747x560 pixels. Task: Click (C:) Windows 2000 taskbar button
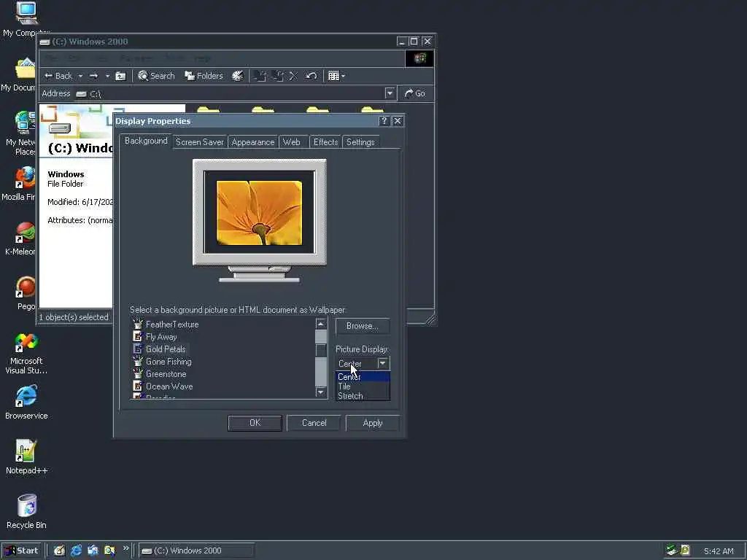pos(196,551)
